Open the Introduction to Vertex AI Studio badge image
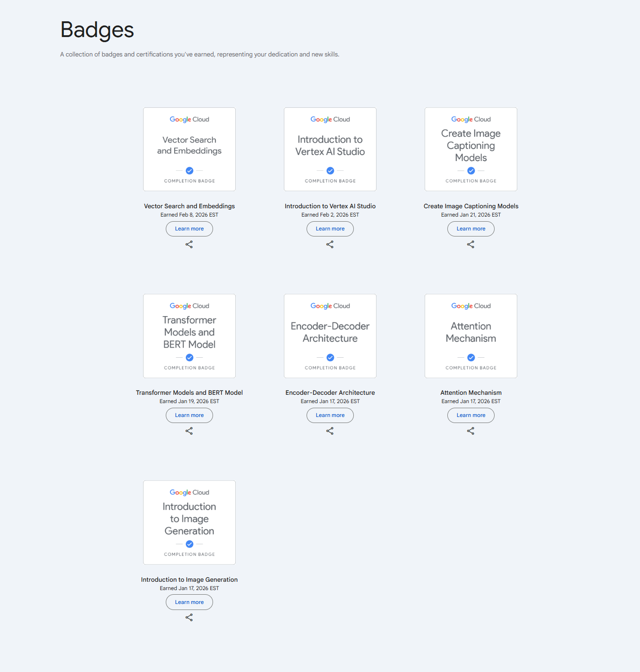 pos(330,149)
